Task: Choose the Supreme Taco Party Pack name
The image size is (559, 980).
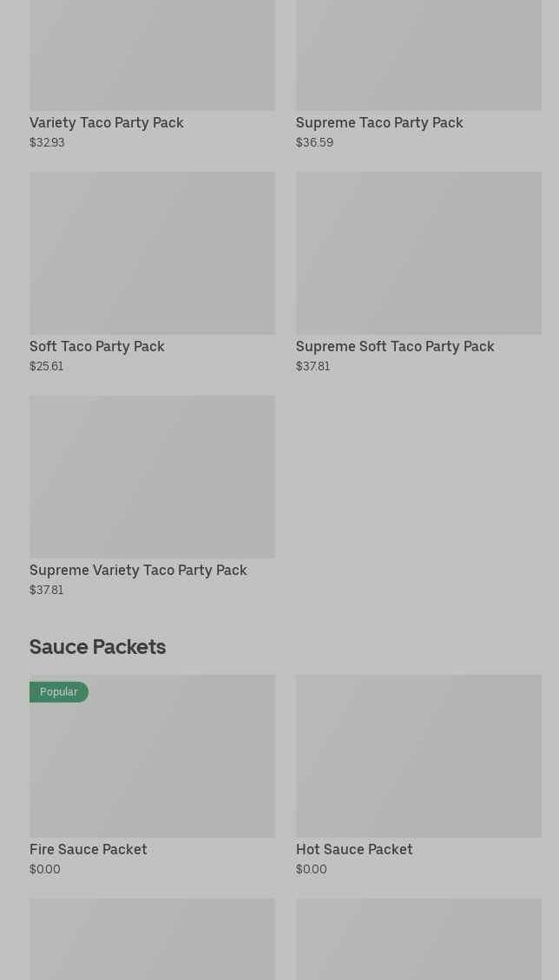Action: 379,123
